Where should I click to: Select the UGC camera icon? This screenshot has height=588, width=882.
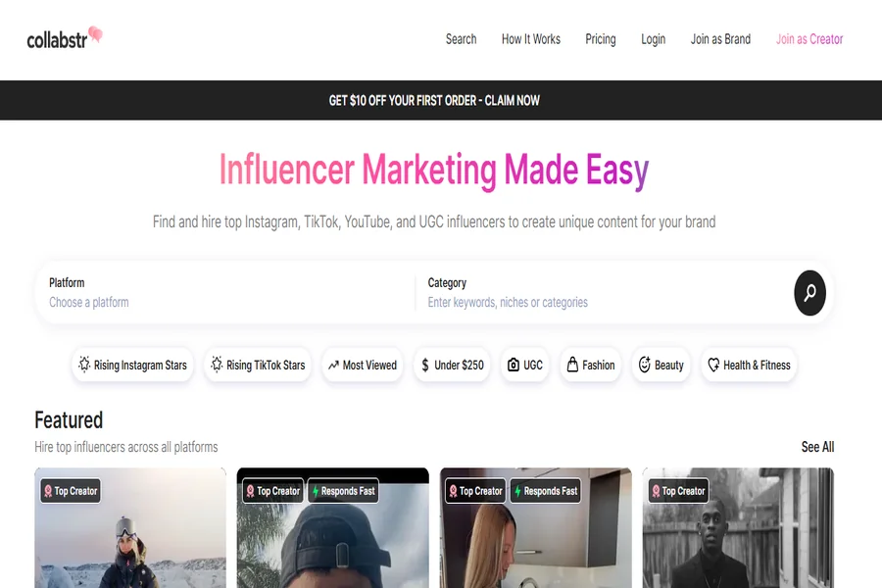pos(512,365)
